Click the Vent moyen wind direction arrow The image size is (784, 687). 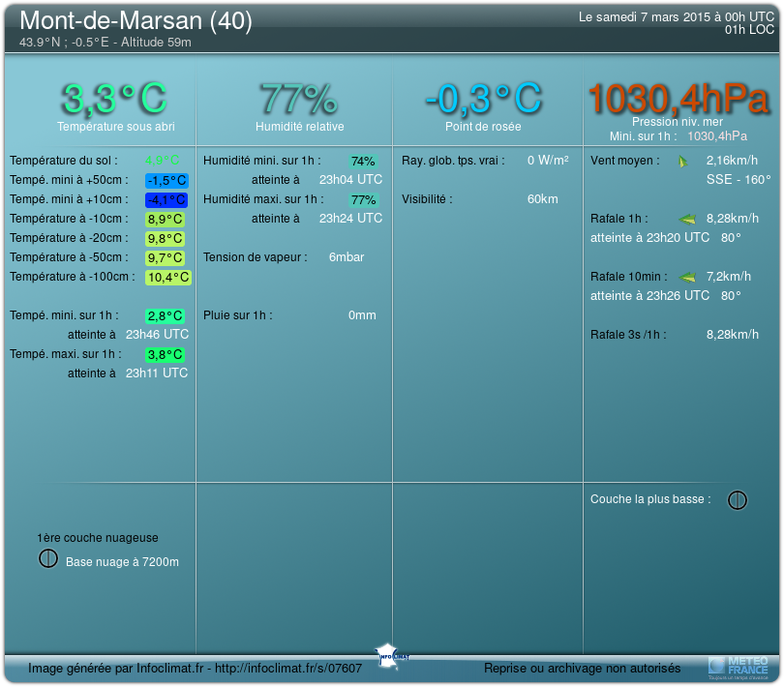(682, 162)
